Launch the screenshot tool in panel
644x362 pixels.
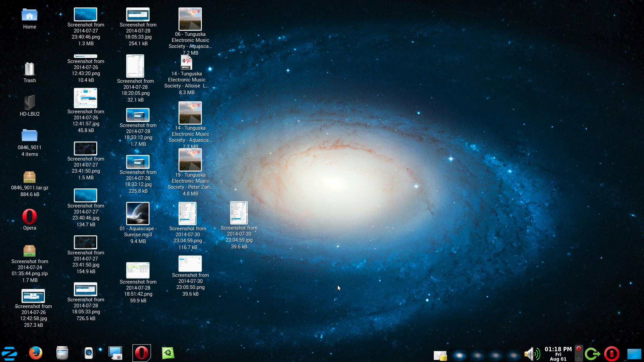[115, 353]
